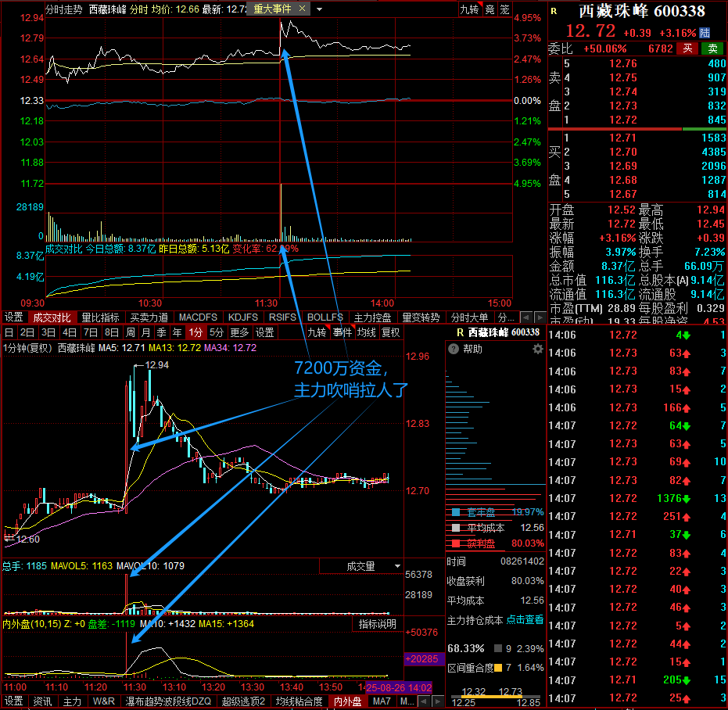This screenshot has width=728, height=710.
Task: Toggle 事件 markers on K-line chart
Action: click(x=342, y=332)
